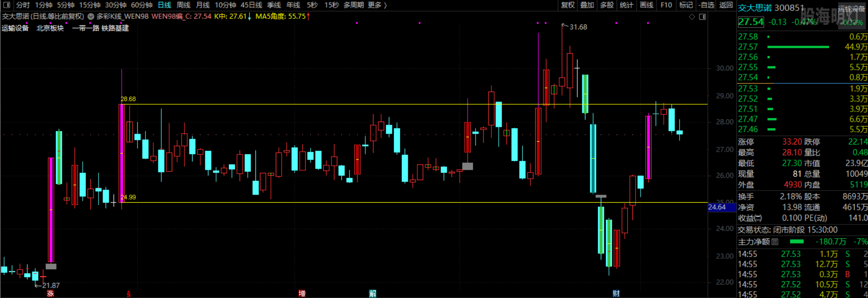Select the 10分钟 period tab
The width and height of the screenshot is (868, 298).
(225, 5)
